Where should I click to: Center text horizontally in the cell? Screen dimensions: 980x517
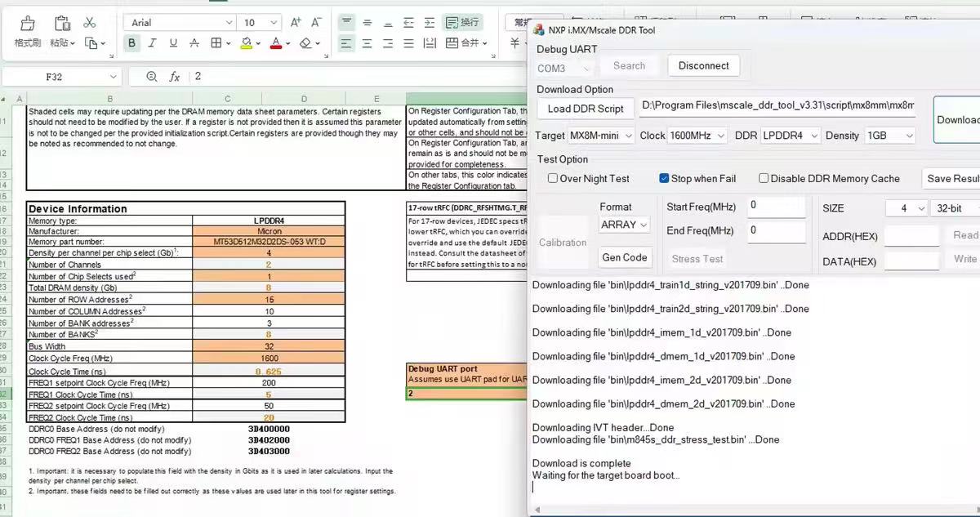tap(367, 43)
